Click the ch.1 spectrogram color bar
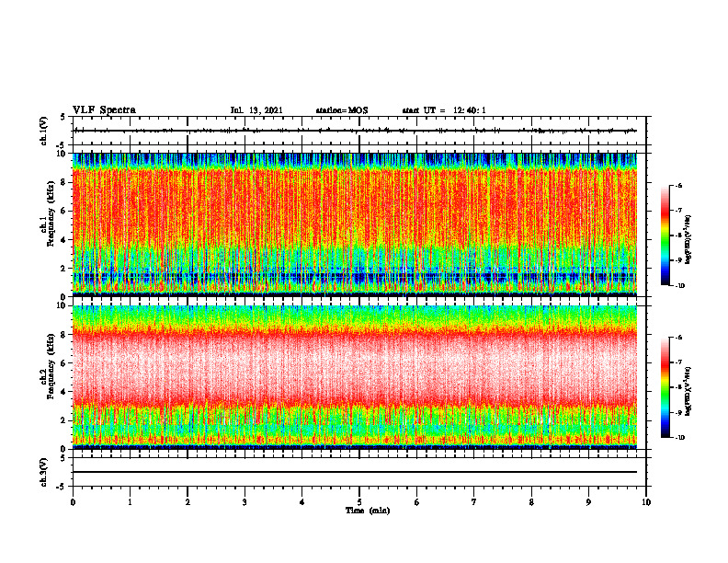The image size is (728, 563). click(665, 236)
